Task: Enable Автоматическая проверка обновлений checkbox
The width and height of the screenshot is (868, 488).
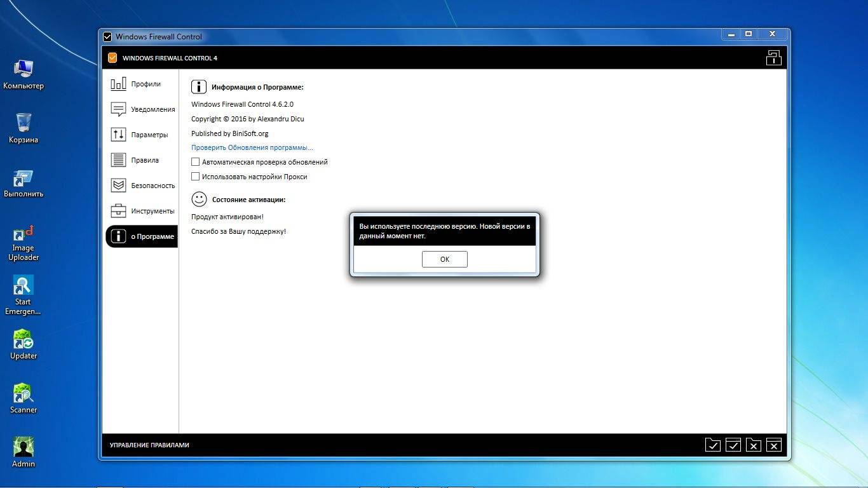Action: tap(196, 162)
